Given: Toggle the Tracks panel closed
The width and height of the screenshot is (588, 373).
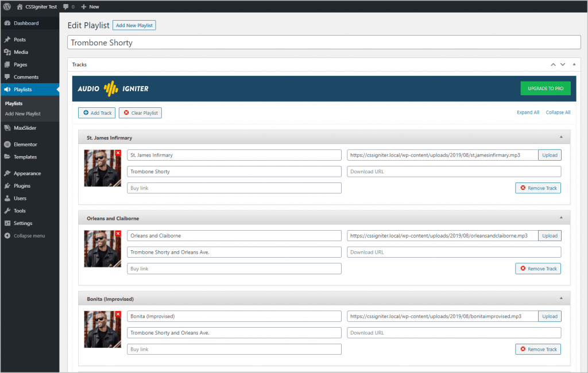Looking at the screenshot, I should (574, 64).
